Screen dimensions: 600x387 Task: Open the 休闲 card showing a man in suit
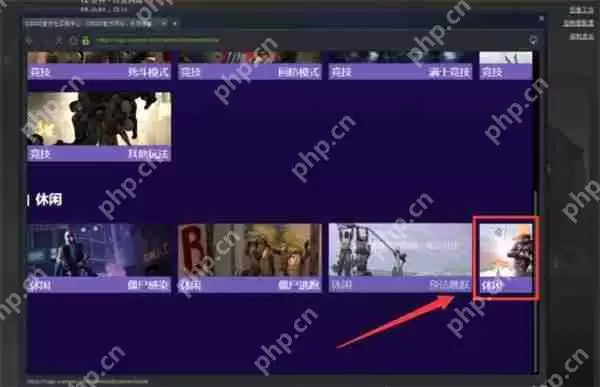pos(99,258)
